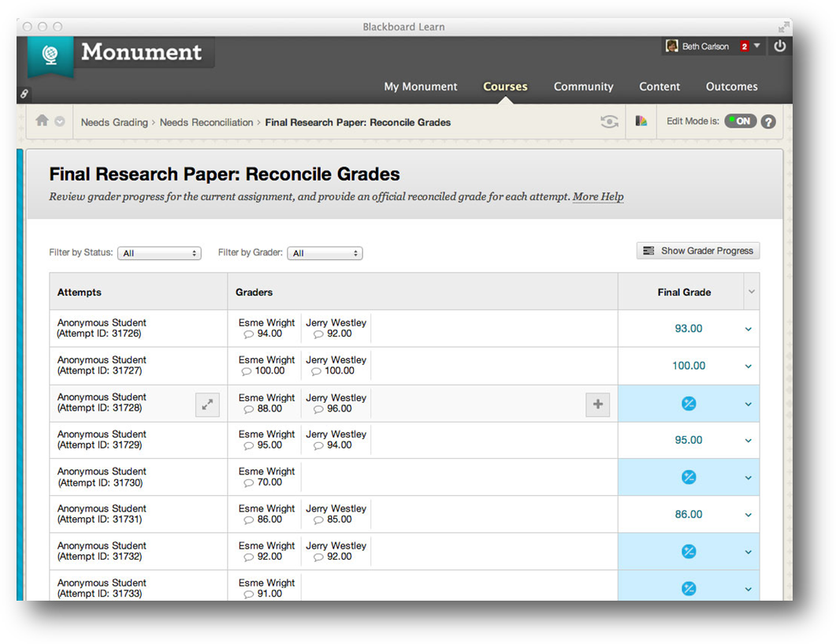Open Jerry Westley's comment icon for 100.00

coord(316,371)
